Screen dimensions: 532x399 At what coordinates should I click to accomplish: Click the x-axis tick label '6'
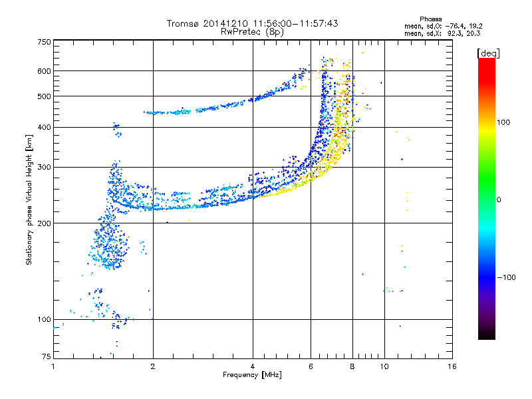point(311,366)
